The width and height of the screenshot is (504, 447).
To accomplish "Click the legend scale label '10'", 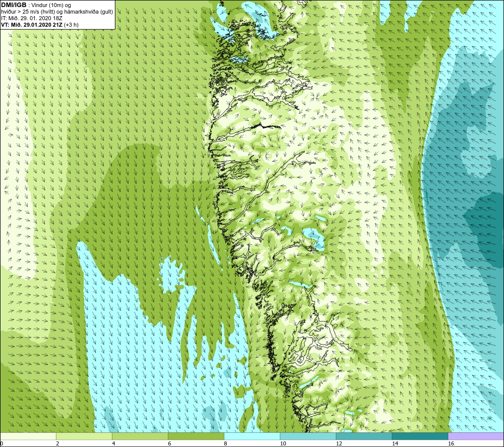I will 283,443.
